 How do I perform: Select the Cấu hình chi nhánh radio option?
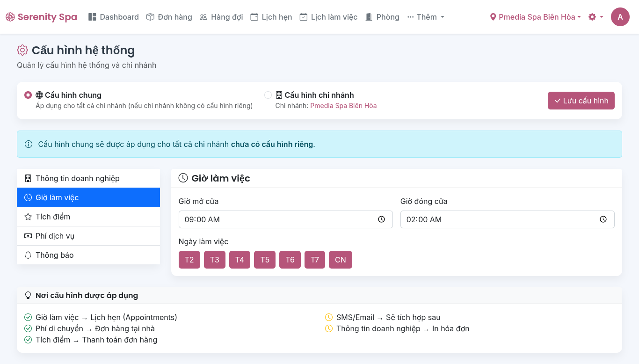268,95
